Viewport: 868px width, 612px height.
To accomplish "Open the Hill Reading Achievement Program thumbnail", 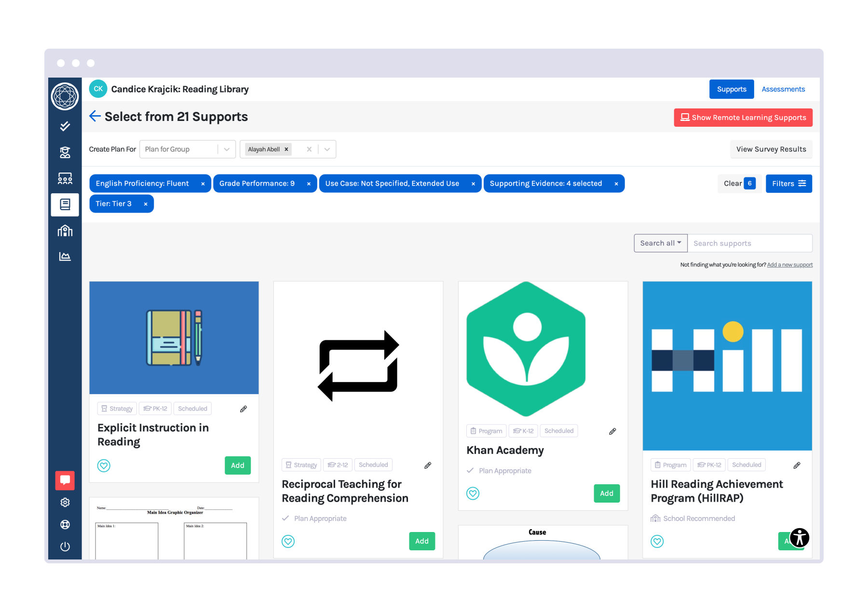I will click(x=727, y=366).
